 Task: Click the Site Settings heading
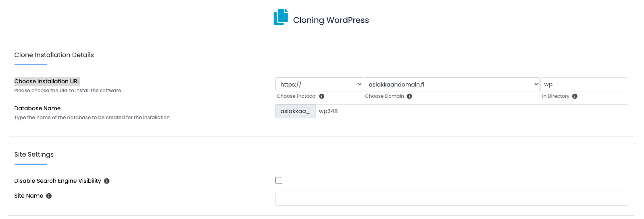(34, 155)
